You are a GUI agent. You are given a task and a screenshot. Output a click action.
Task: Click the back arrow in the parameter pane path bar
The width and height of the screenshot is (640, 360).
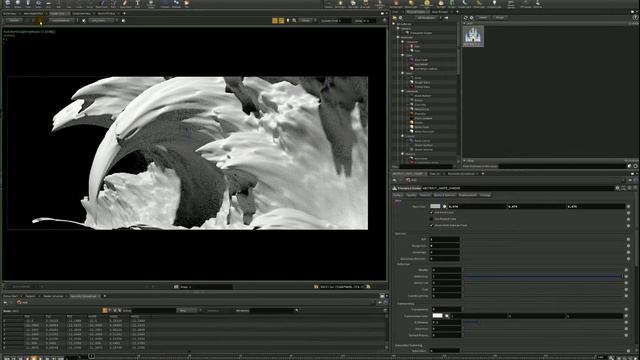[395, 180]
